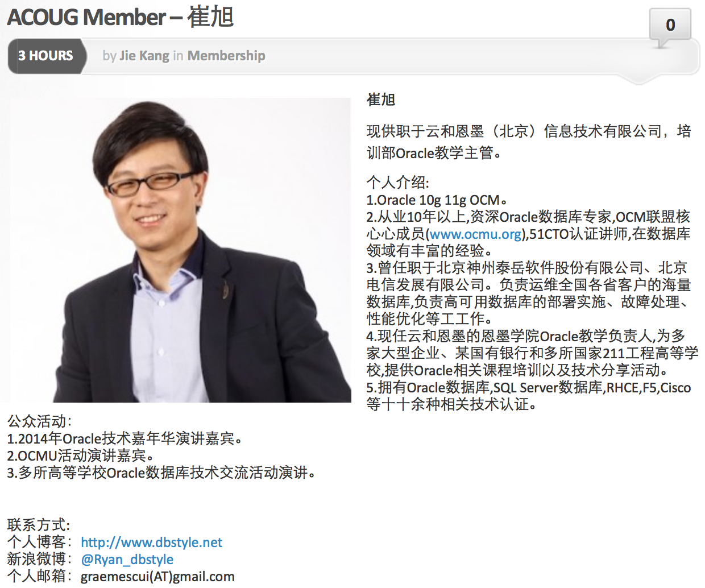Click the portrait photo of the member
The image size is (705, 588).
(180, 250)
